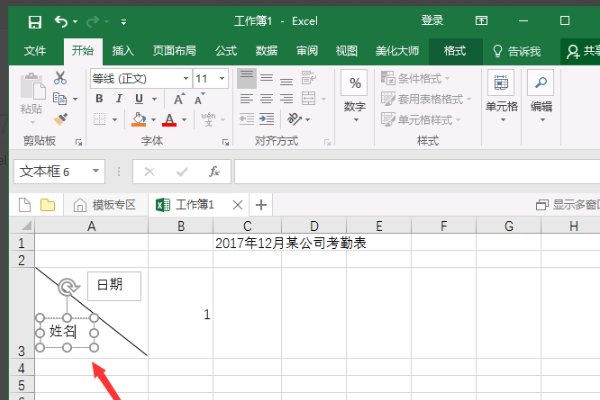Viewport: 600px width, 400px height.
Task: Click the rotate handle of 姓名 textbox
Action: (x=68, y=287)
